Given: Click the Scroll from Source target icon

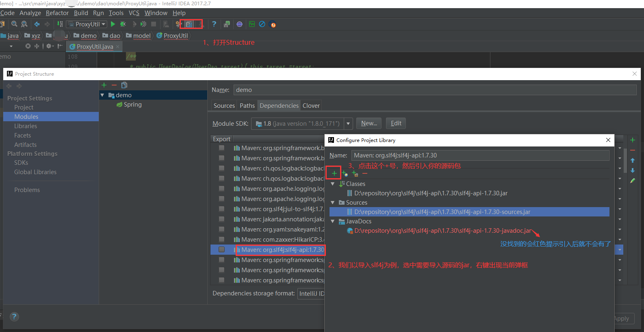Looking at the screenshot, I should pos(28,46).
